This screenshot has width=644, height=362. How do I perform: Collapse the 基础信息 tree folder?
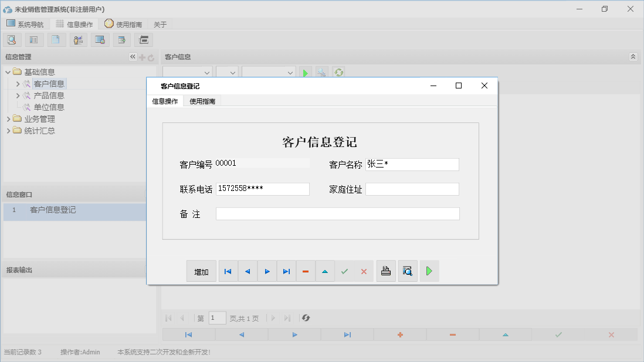pyautogui.click(x=7, y=71)
